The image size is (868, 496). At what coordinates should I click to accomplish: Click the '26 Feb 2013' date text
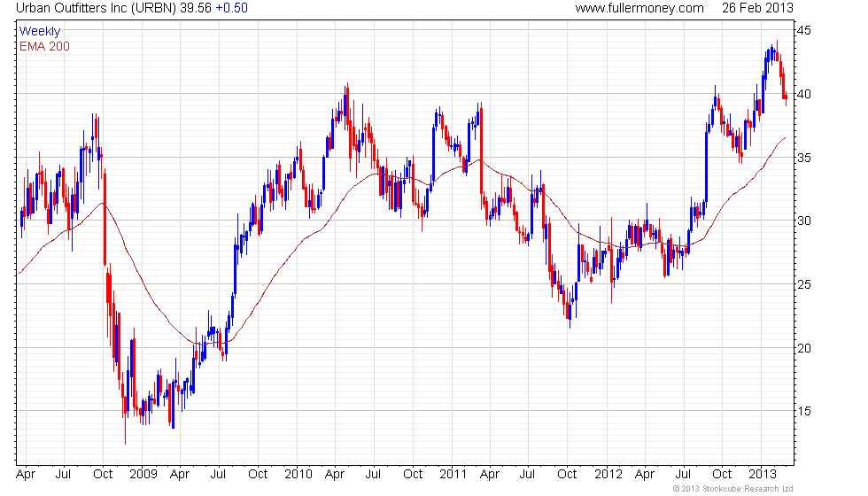point(757,8)
